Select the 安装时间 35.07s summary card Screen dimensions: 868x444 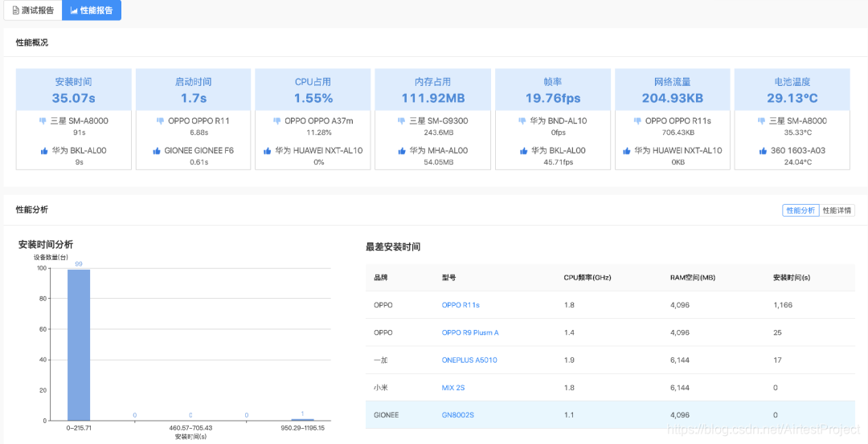[74, 119]
